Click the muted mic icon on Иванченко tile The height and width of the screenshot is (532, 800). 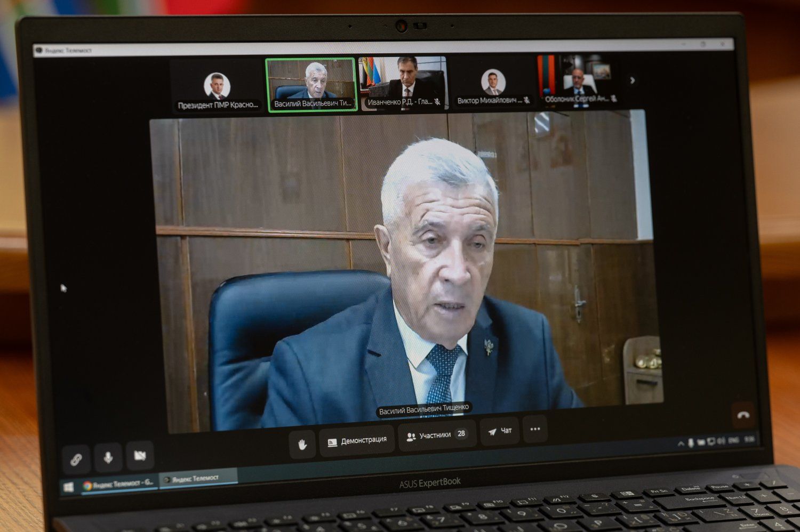click(437, 101)
